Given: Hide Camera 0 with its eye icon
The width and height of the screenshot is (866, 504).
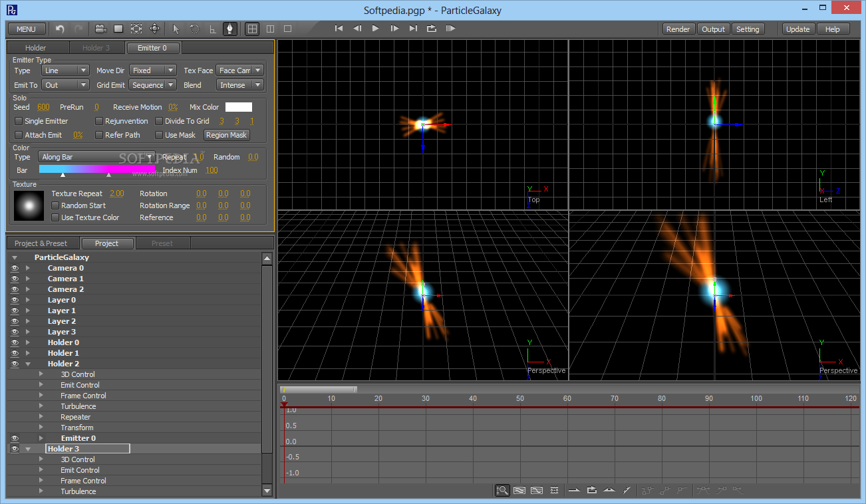Looking at the screenshot, I should 15,268.
